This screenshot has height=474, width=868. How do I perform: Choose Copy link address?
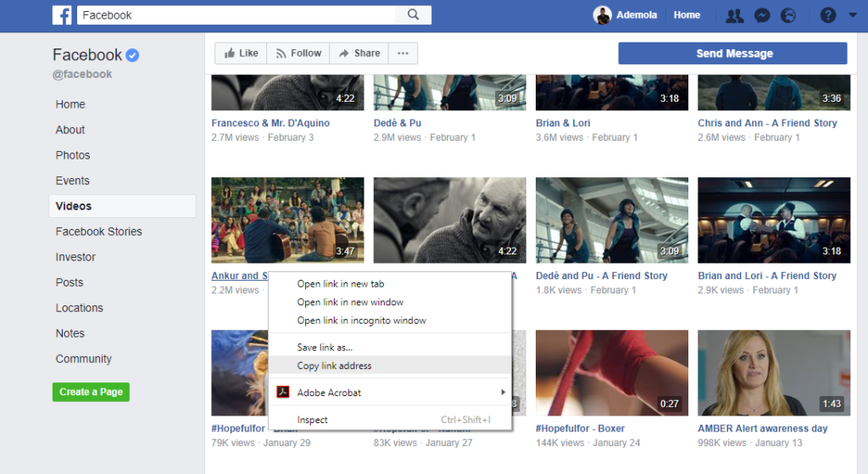pyautogui.click(x=390, y=365)
